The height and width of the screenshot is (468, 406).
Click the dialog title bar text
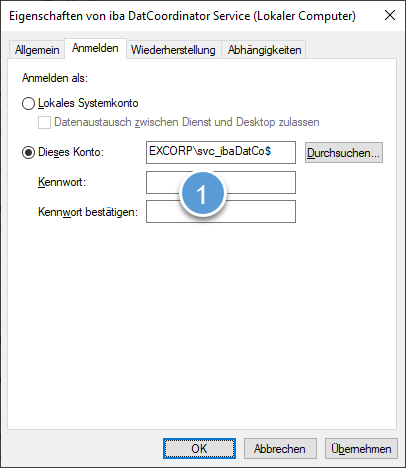[182, 16]
